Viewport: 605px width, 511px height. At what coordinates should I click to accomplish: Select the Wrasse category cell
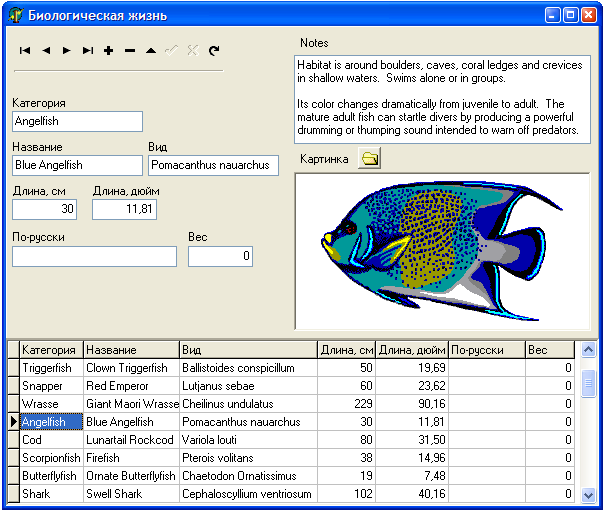(51, 404)
